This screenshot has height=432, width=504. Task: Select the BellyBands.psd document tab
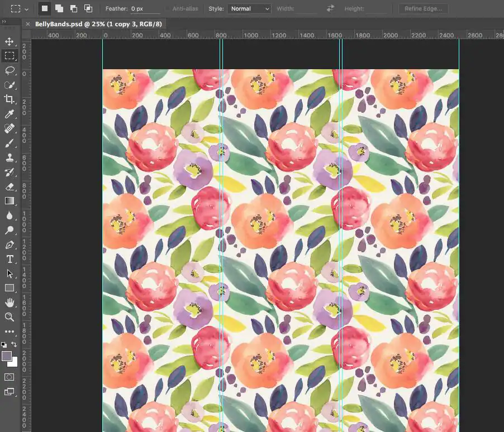98,24
